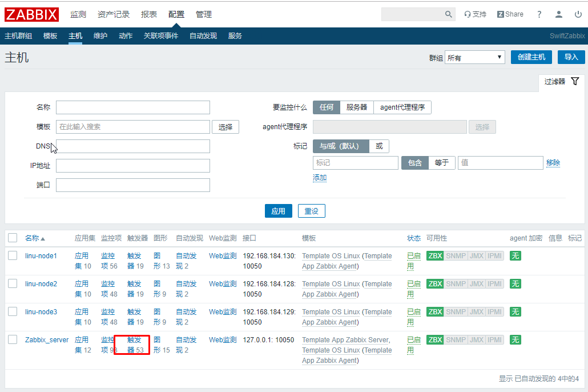The image size is (588, 392).
Task: Open Template App Zabbix Server link
Action: tap(346, 340)
